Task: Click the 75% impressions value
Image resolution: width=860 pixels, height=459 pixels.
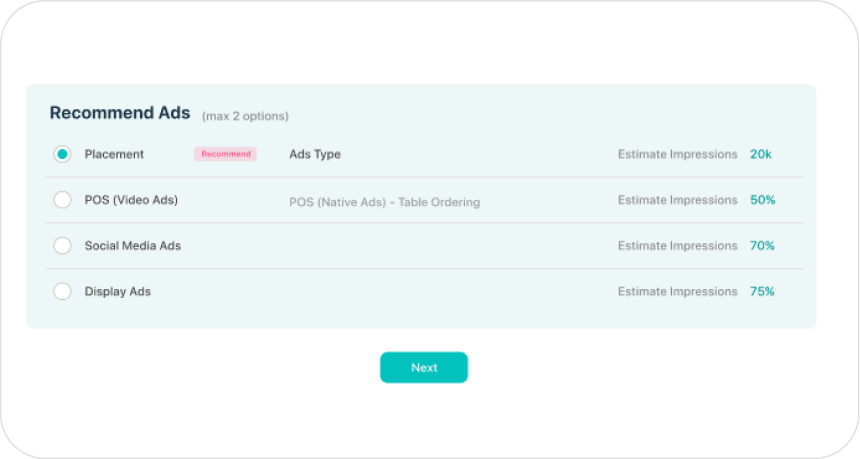Action: 762,292
